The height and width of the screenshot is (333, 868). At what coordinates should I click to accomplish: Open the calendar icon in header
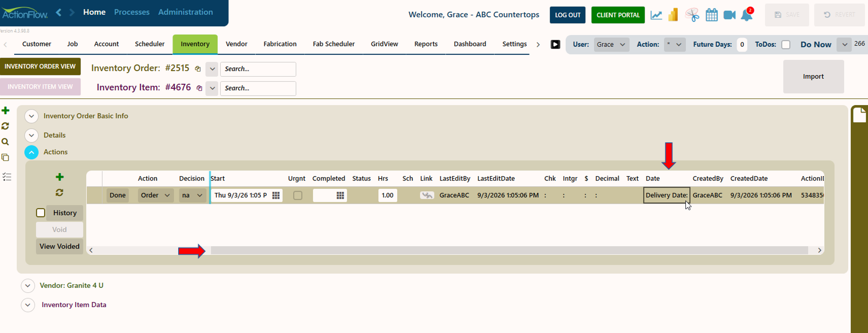point(711,15)
